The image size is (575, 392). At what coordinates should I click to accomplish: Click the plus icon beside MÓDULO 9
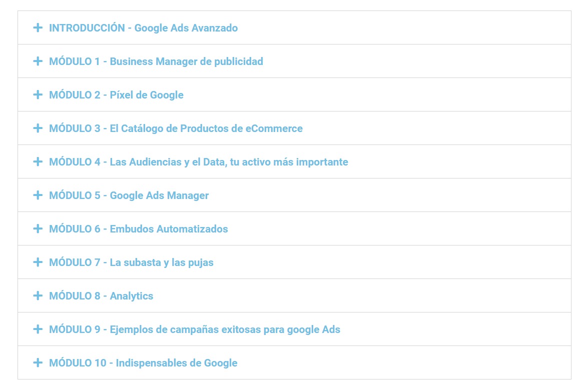[x=38, y=329]
